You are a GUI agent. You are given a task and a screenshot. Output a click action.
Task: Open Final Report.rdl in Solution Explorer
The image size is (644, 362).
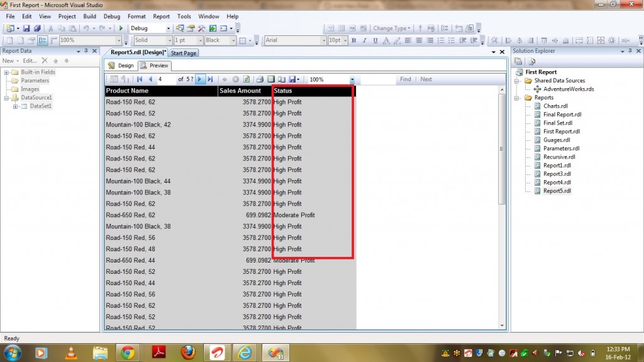pyautogui.click(x=562, y=115)
